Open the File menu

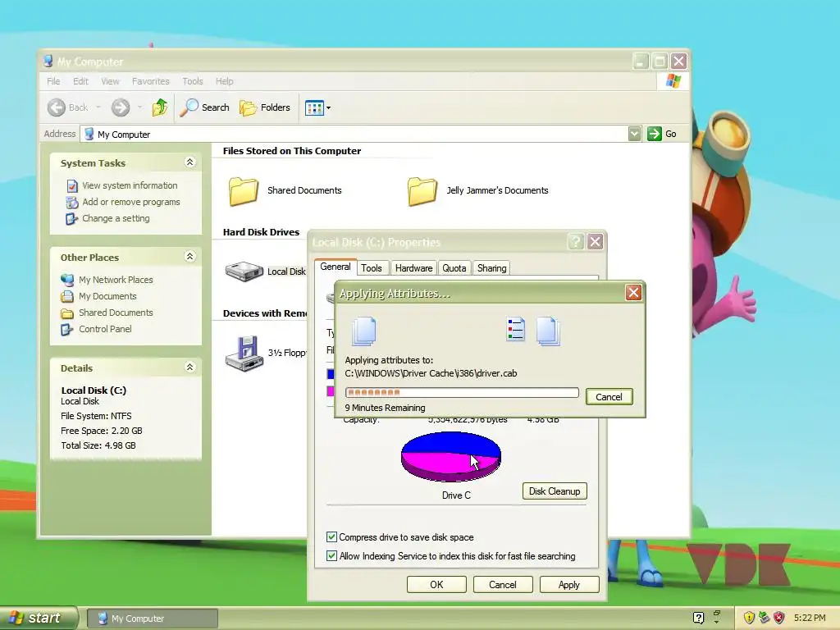tap(53, 81)
